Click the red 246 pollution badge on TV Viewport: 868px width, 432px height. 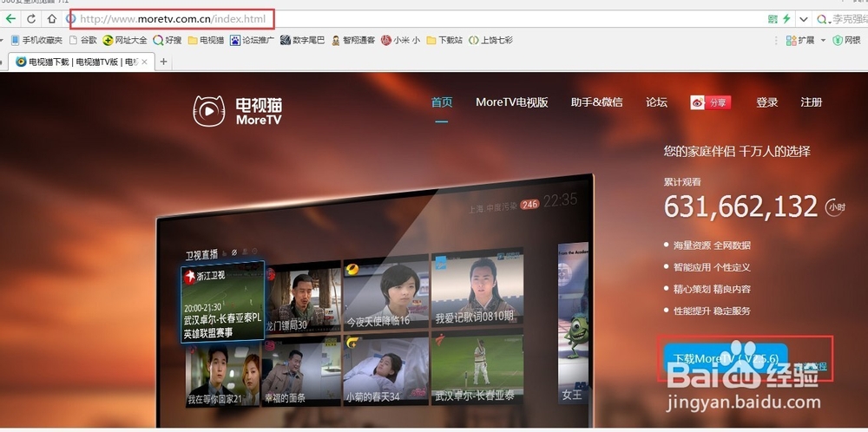click(x=529, y=204)
